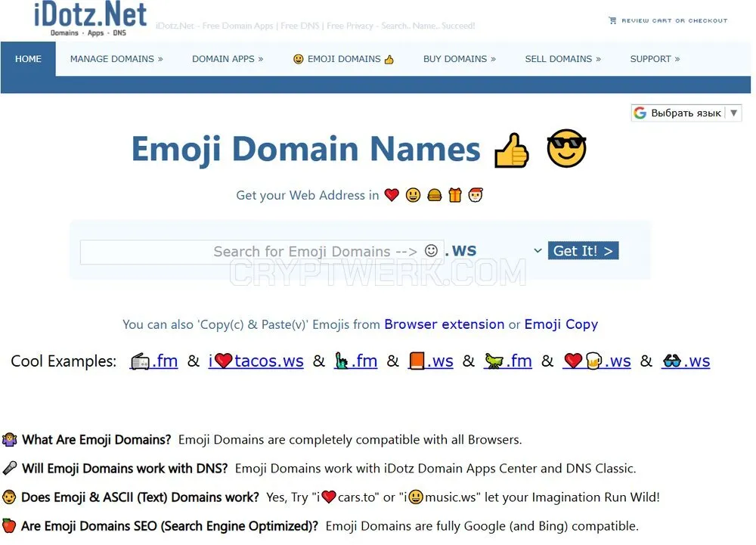
Task: Click face emoji beside Does Emoji & ASCII
Action: 8,497
